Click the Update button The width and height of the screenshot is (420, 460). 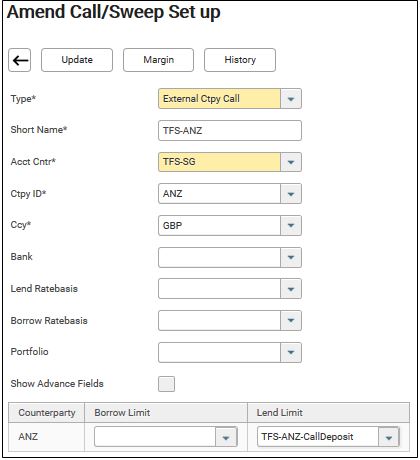(77, 60)
